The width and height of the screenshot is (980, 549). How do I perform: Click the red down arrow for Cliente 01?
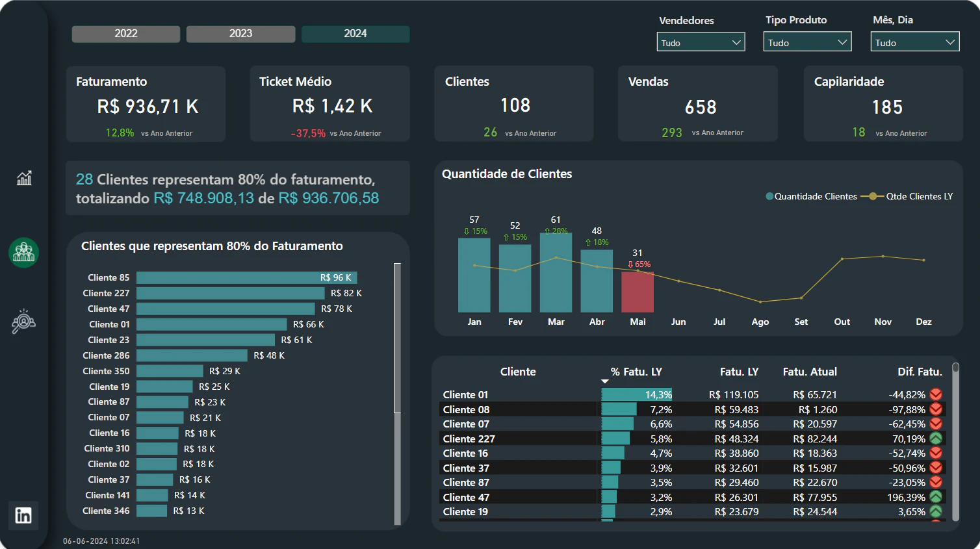coord(936,394)
